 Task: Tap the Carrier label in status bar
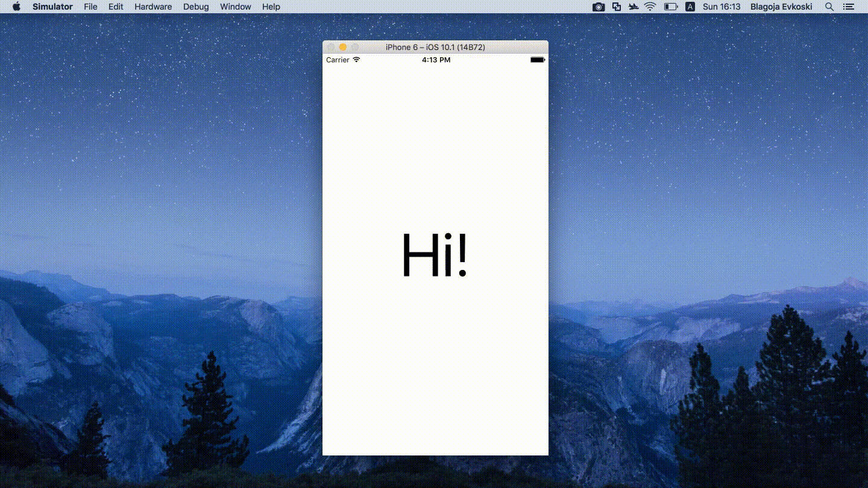tap(338, 60)
